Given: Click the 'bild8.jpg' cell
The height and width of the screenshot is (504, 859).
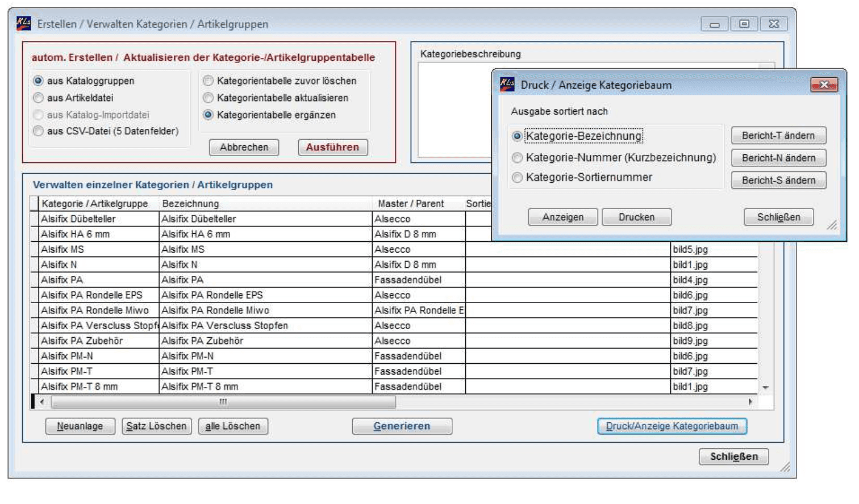Looking at the screenshot, I should tap(714, 326).
